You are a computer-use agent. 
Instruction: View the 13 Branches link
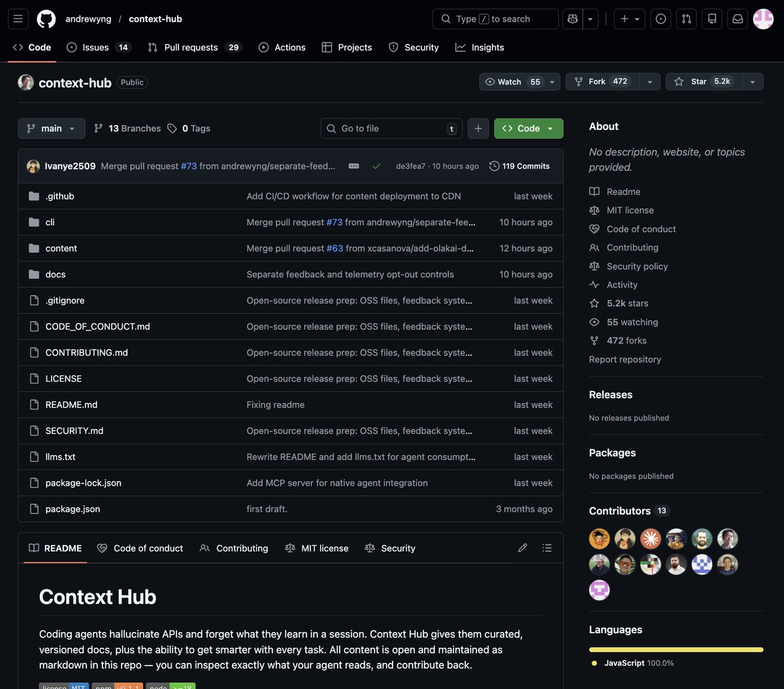click(x=127, y=128)
